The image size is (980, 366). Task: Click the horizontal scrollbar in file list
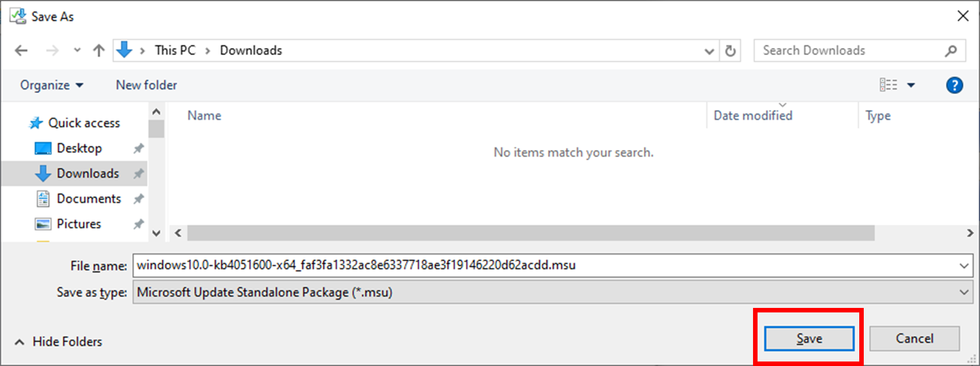pyautogui.click(x=531, y=233)
